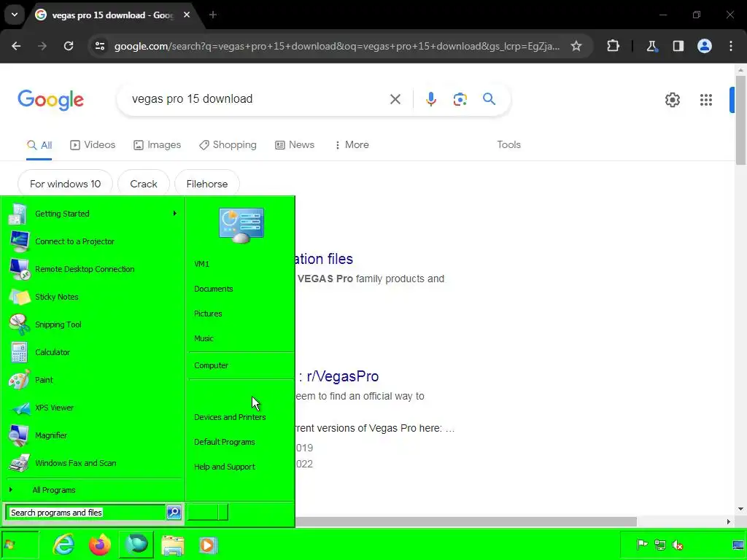The image size is (747, 560).
Task: Open Google quick settings gear
Action: click(672, 99)
